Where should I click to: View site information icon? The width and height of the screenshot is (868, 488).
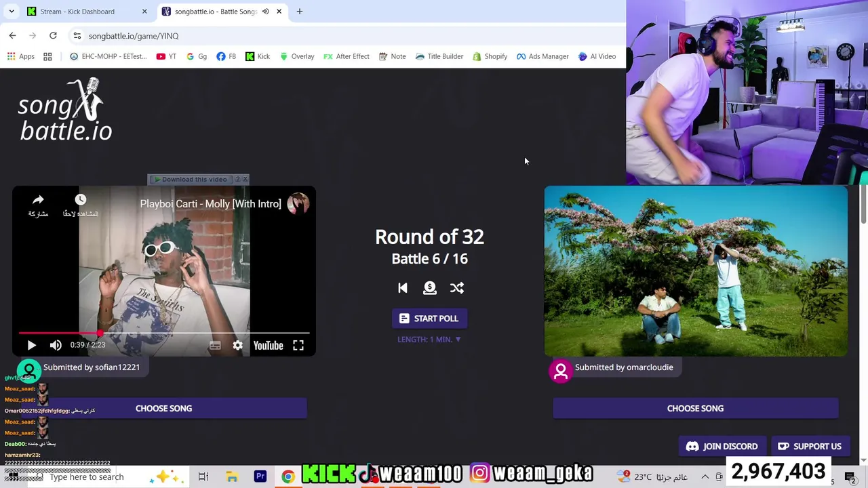[x=77, y=35]
